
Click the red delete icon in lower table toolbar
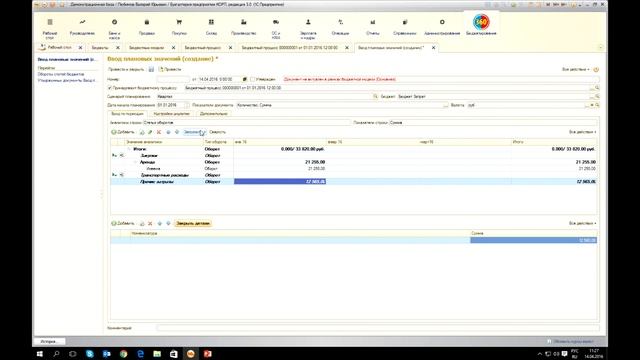[150, 224]
